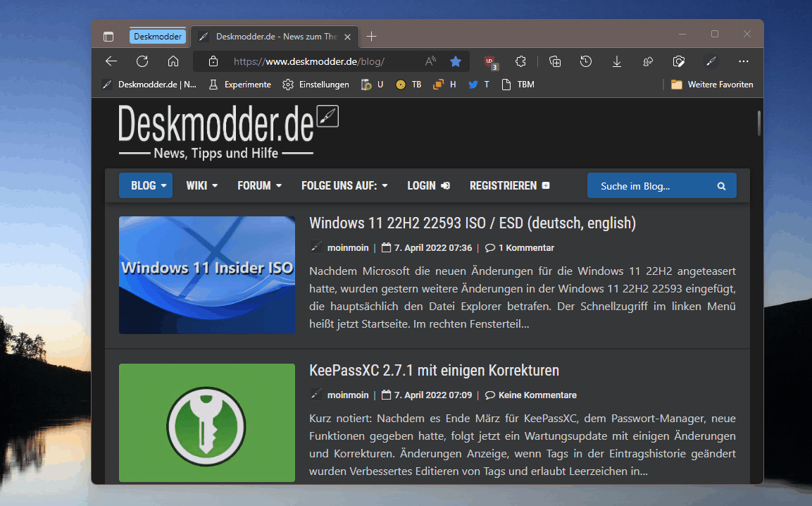Open moinmoin author of Windows 11 article
The width and height of the screenshot is (812, 506).
point(347,248)
